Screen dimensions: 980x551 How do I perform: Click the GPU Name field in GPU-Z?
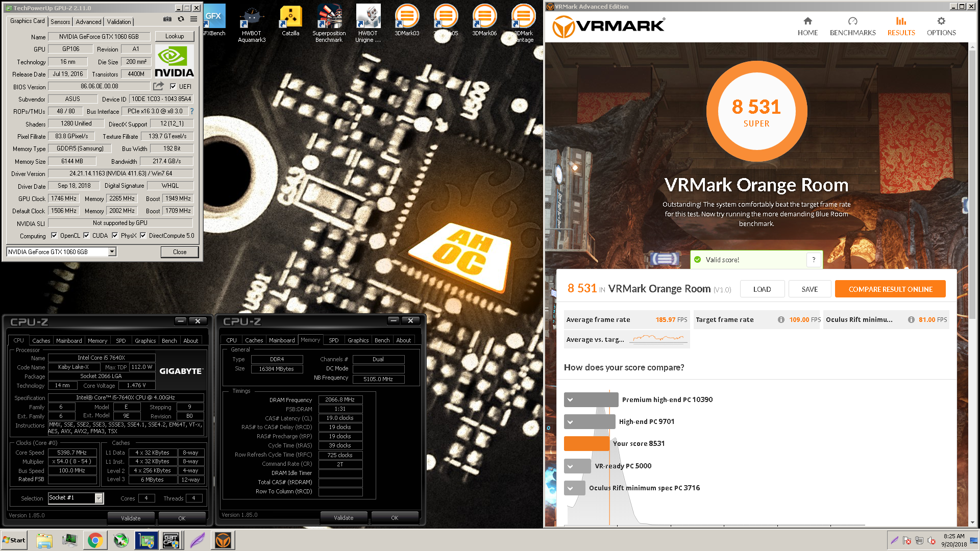[x=99, y=36]
